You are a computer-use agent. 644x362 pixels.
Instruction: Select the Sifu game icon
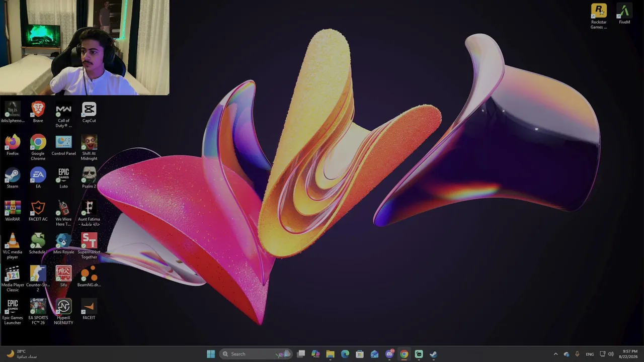tap(63, 277)
